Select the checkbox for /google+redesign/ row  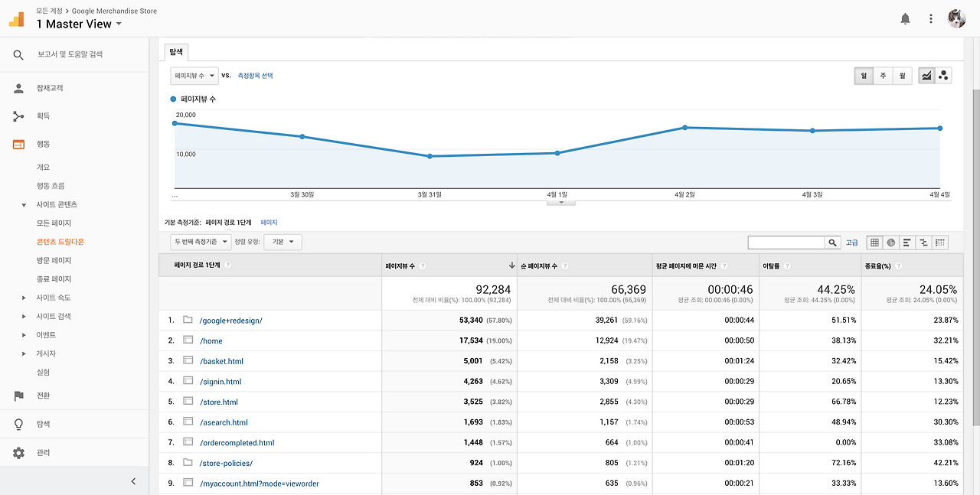pyautogui.click(x=188, y=320)
